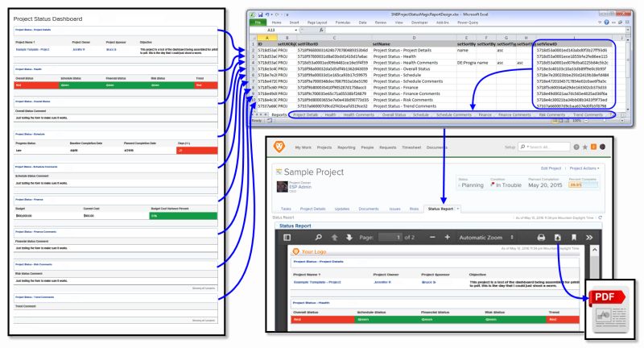Screen dimensions: 644x348
Task: Expand the Status Report tab dropdown arrow
Action: [458, 209]
